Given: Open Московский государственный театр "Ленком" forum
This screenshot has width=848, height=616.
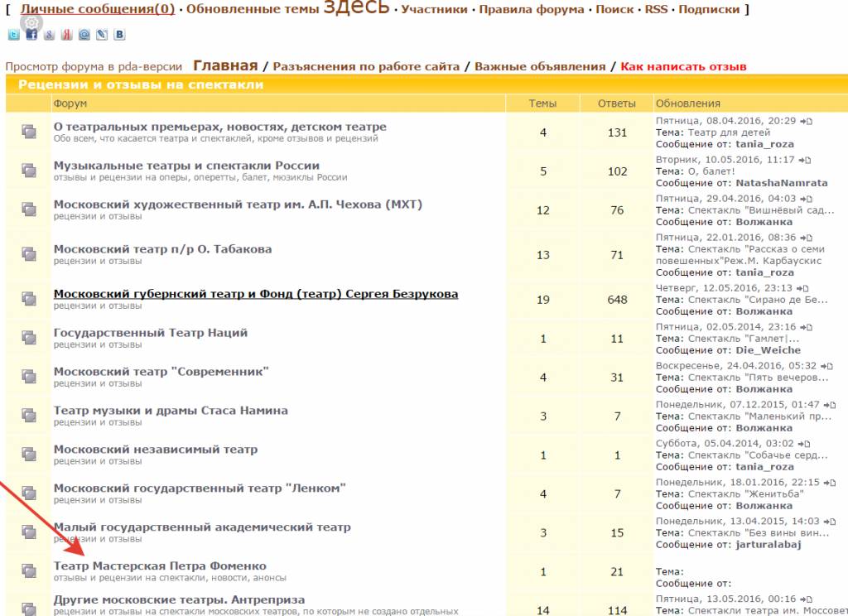Looking at the screenshot, I should click(x=200, y=488).
